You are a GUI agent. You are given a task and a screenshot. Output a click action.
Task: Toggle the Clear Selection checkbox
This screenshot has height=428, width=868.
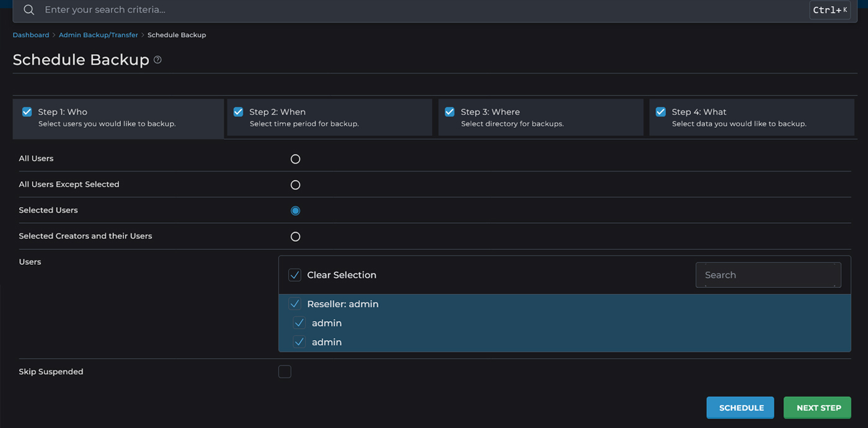[295, 275]
